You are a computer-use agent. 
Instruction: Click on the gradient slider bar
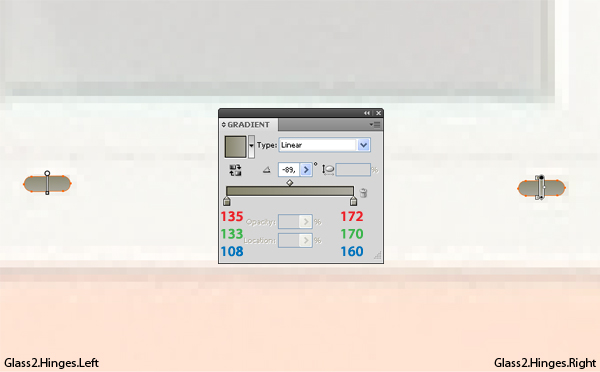tap(290, 191)
